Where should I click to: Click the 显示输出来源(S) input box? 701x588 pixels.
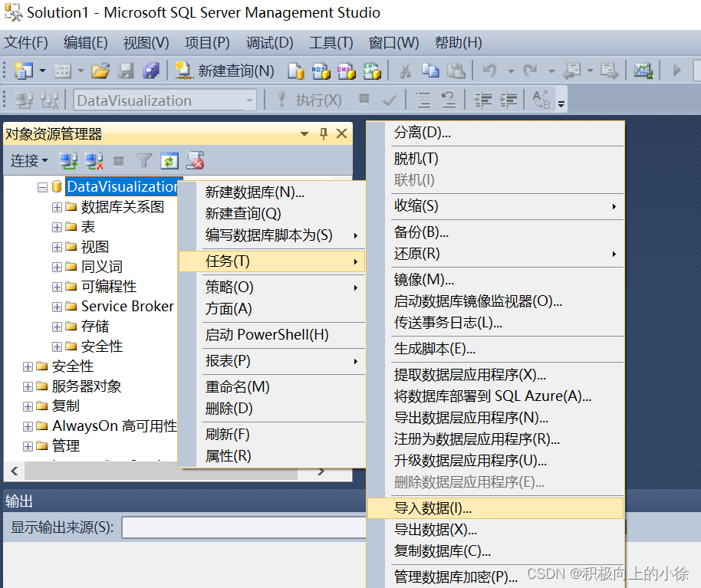244,527
